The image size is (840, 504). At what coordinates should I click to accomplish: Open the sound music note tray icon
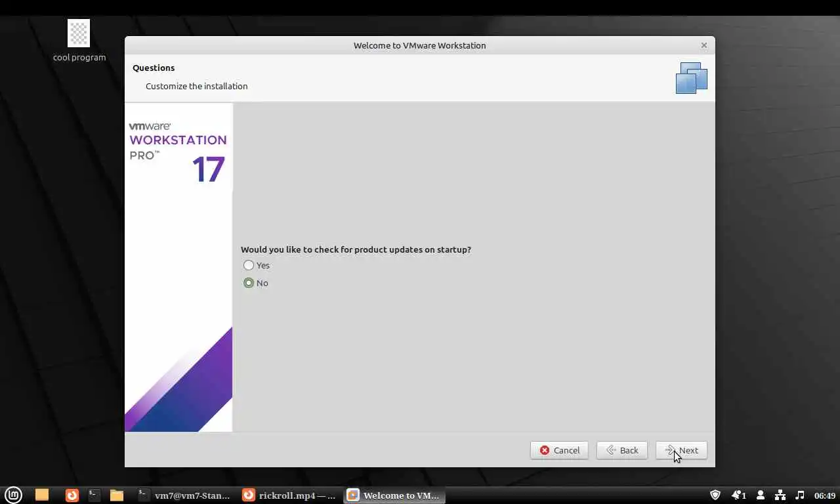pos(799,495)
